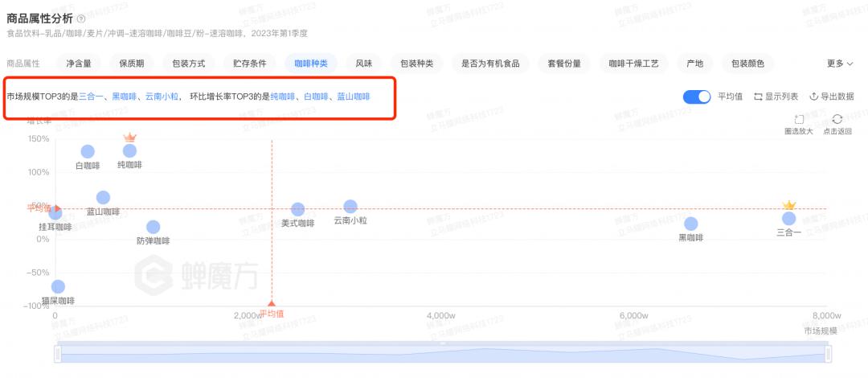Click the 猫屎咖啡 bubble on the chart
Image resolution: width=868 pixels, height=378 pixels.
click(58, 286)
